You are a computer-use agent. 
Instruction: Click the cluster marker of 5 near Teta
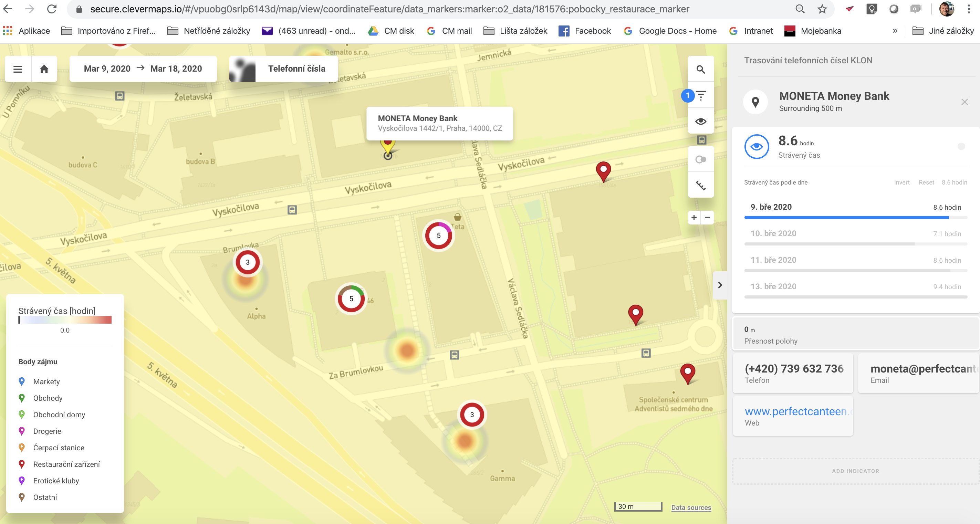[438, 236]
